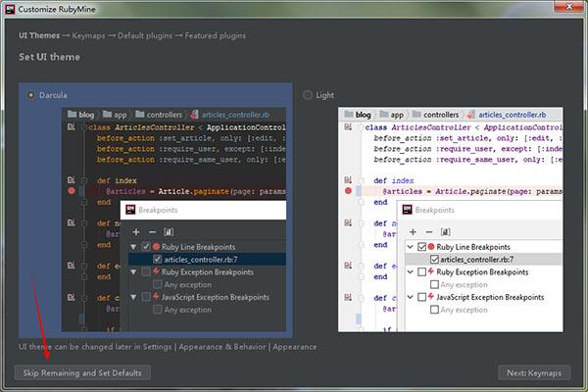Click group-by icon in Darcula Breakpoints toolbar
The width and height of the screenshot is (588, 392).
coord(169,232)
